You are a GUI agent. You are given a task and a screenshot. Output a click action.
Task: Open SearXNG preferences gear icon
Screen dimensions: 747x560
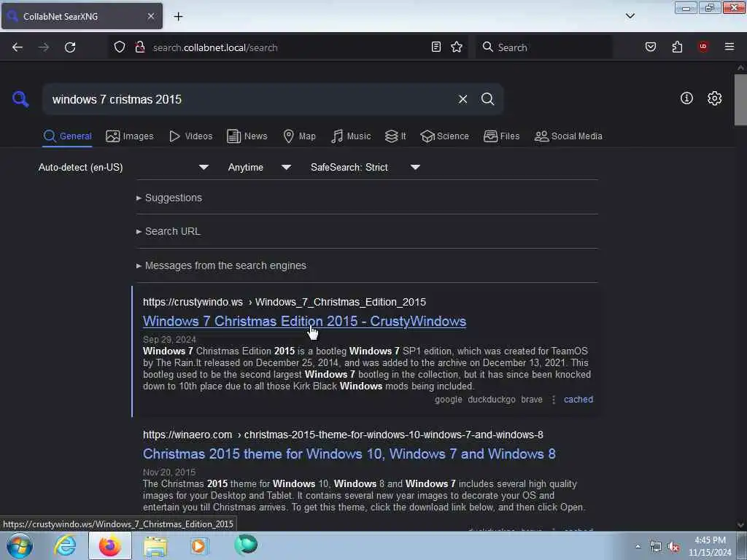(714, 98)
